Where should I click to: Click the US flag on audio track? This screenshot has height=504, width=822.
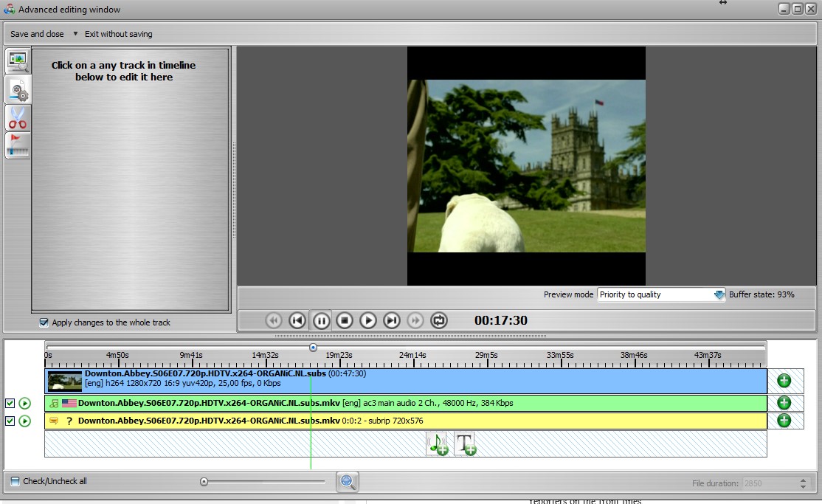coord(69,404)
